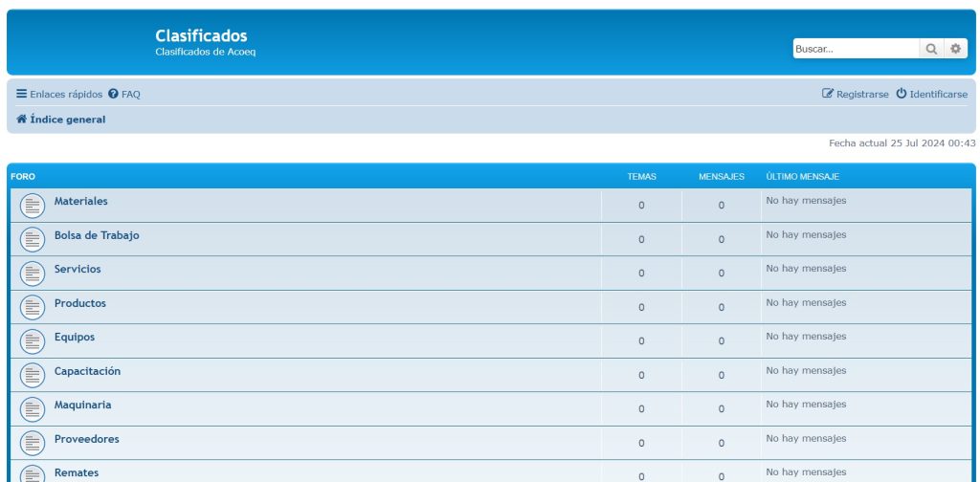Type in the Buscar search field

pos(855,49)
